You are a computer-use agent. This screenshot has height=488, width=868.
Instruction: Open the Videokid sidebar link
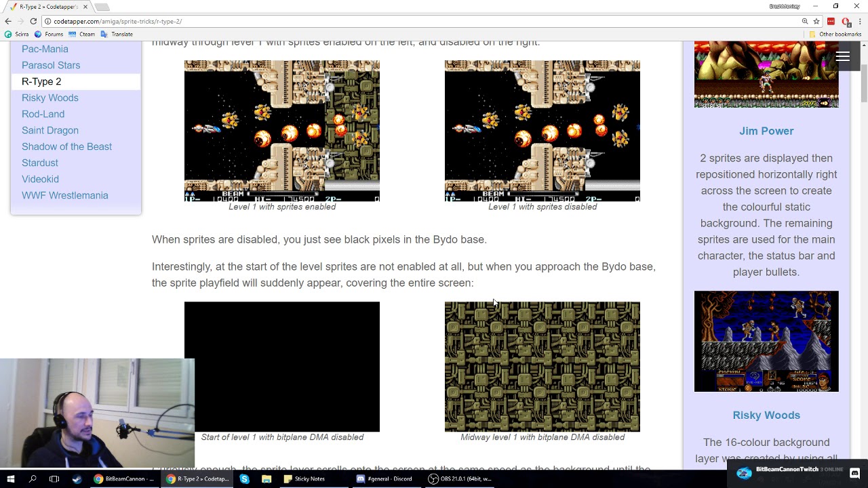click(x=40, y=179)
